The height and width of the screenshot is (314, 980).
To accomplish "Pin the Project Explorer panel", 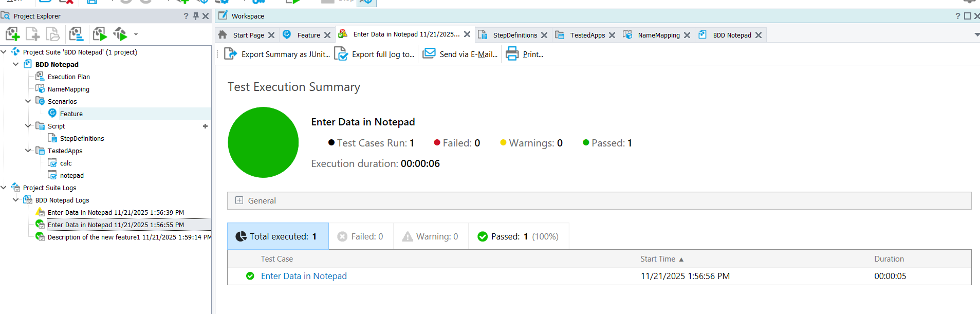I will 196,16.
